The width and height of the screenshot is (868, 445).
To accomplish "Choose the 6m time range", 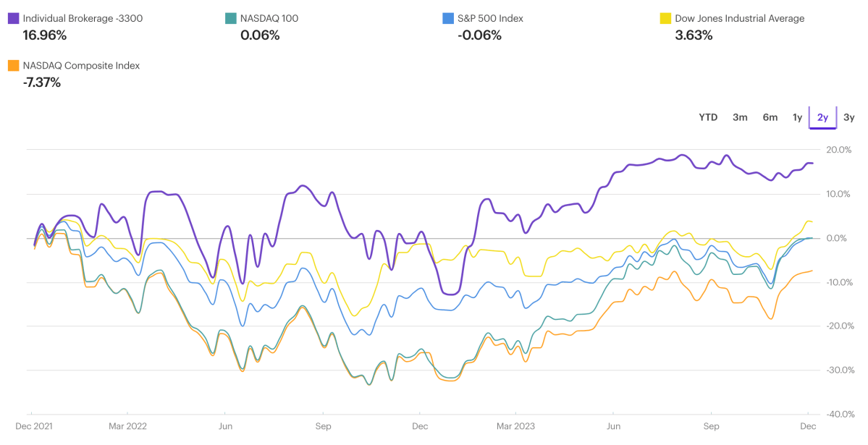I will pyautogui.click(x=770, y=117).
